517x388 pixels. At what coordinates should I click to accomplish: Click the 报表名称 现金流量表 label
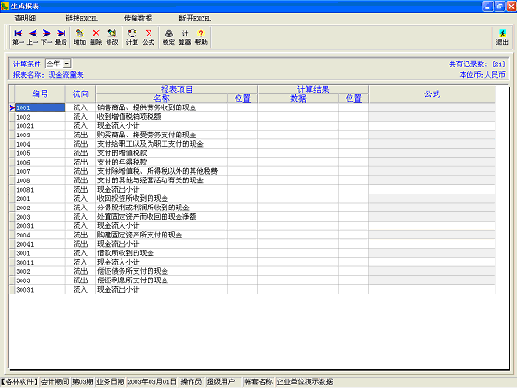[x=48, y=75]
